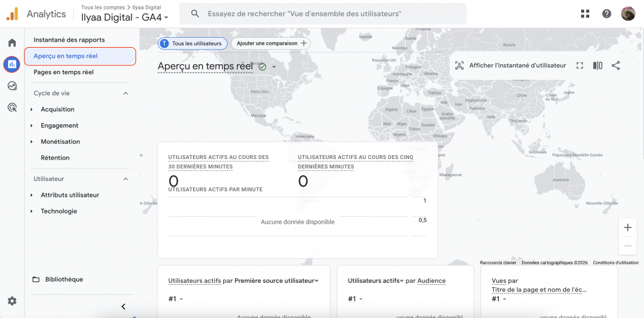Click Titre de la page et nom de l'éc… label

[x=539, y=290]
